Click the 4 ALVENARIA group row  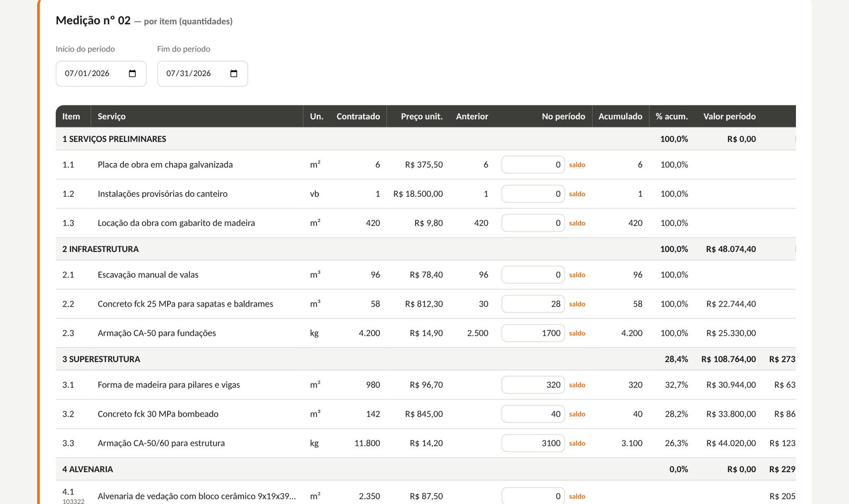(426, 469)
